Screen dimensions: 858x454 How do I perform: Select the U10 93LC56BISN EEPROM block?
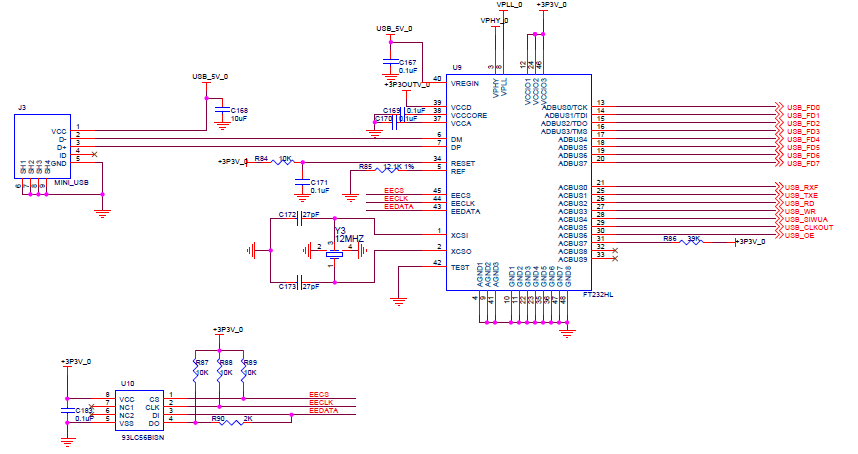point(140,410)
